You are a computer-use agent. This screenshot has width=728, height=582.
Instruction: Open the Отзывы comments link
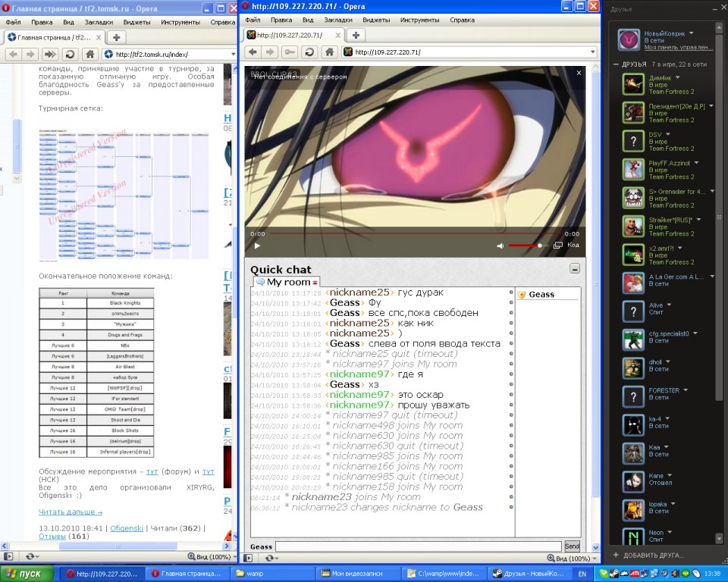point(52,536)
